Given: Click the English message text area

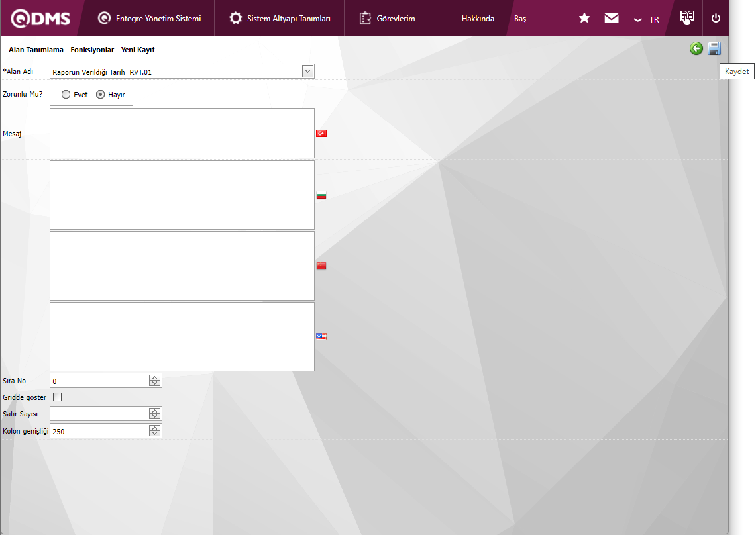Looking at the screenshot, I should pyautogui.click(x=182, y=336).
